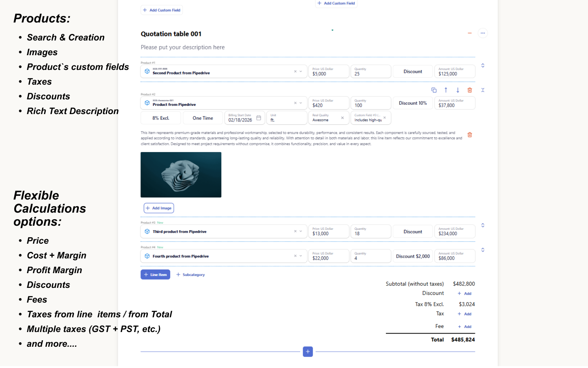Expand details for Fourth product from Pipedrive
The height and width of the screenshot is (368, 588).
click(483, 250)
